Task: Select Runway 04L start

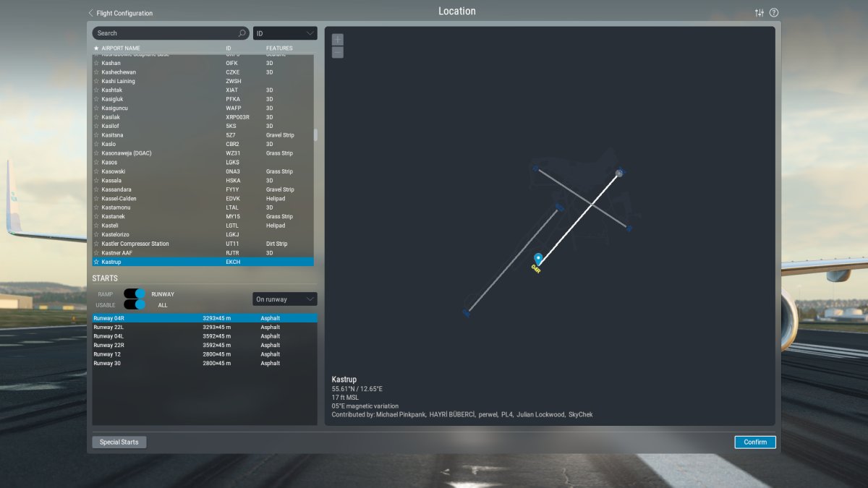Action: [x=204, y=336]
